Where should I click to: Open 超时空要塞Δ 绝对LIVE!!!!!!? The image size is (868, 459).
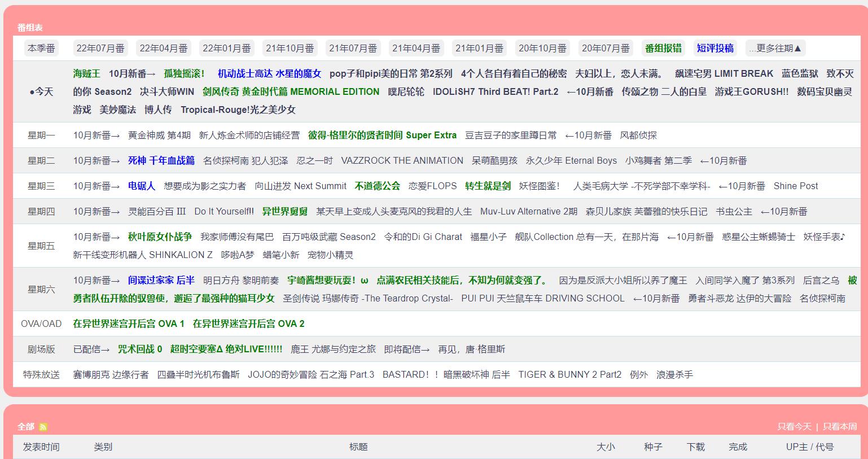coord(226,349)
